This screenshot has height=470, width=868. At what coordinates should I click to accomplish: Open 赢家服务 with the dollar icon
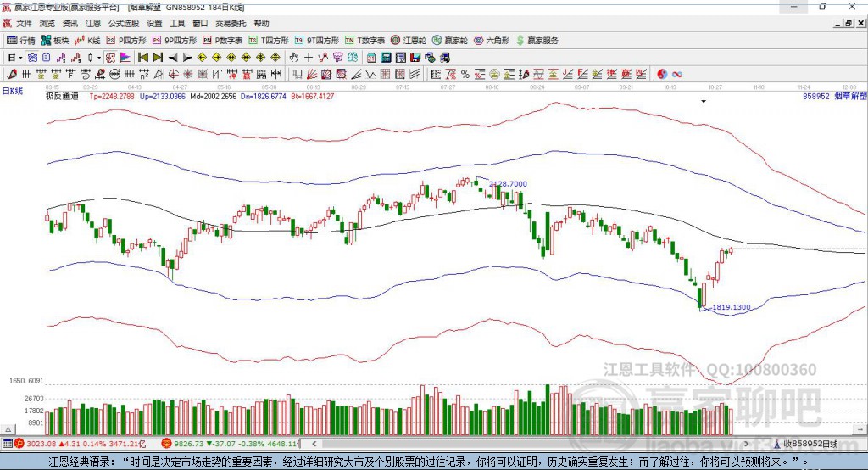(x=537, y=41)
